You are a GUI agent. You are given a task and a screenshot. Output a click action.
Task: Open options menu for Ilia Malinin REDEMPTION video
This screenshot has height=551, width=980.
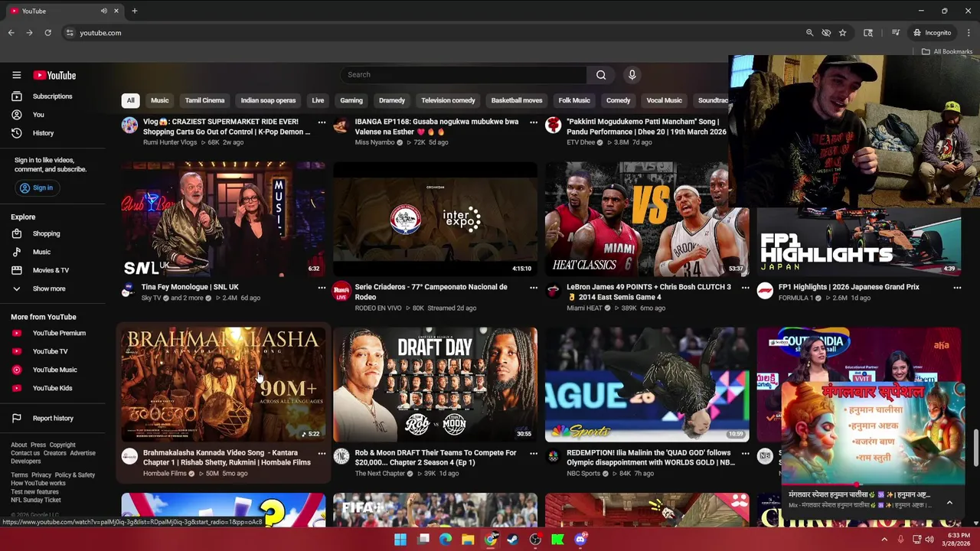coord(745,453)
